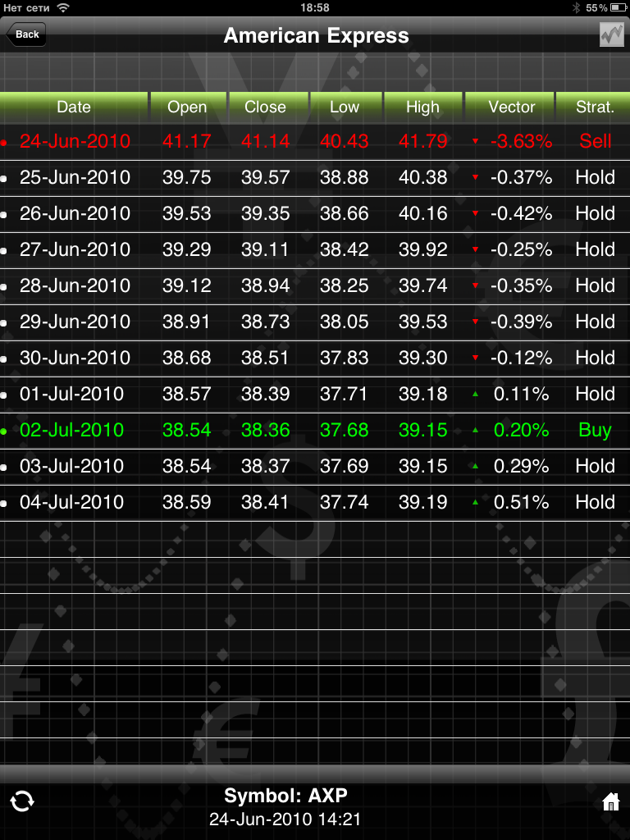Tap the 26-Jun-2010 date cell
Viewport: 630px width, 840px height.
point(75,213)
